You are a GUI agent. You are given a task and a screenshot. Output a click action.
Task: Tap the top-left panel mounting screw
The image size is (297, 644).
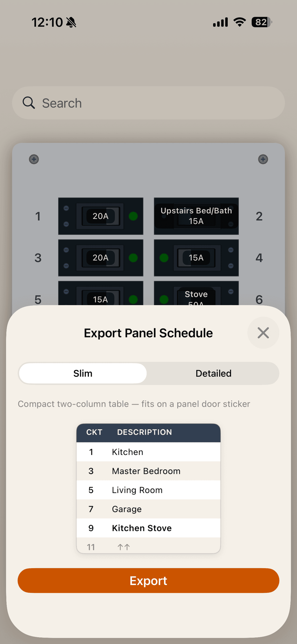(34, 159)
